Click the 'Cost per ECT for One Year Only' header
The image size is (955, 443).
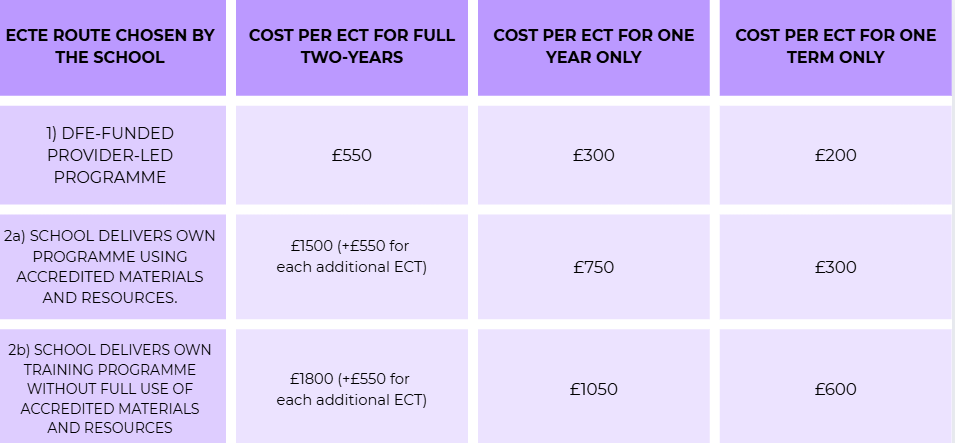tap(594, 46)
